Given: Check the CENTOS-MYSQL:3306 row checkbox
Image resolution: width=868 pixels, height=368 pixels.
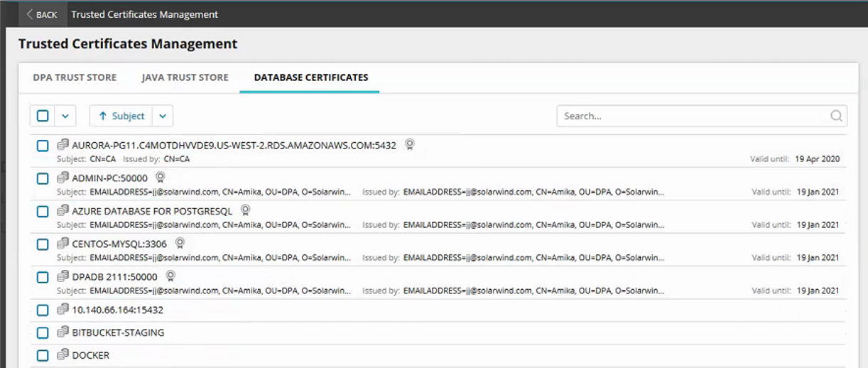Looking at the screenshot, I should (43, 244).
